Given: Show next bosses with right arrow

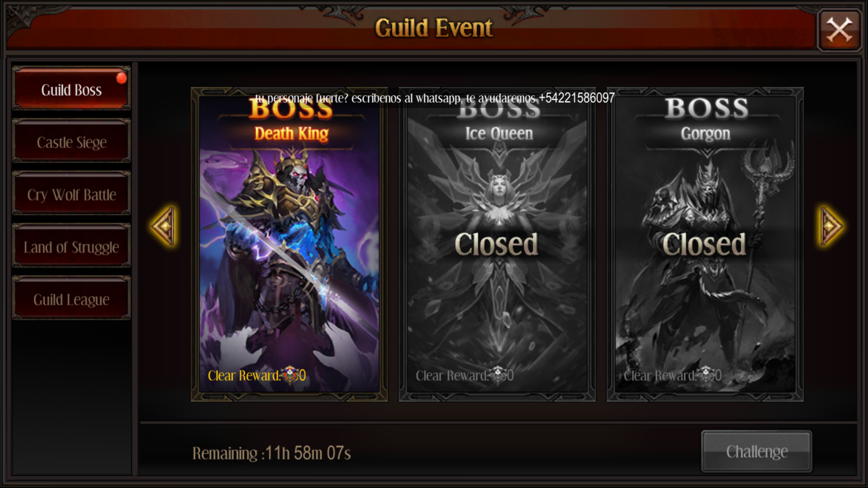Looking at the screenshot, I should coord(831,226).
